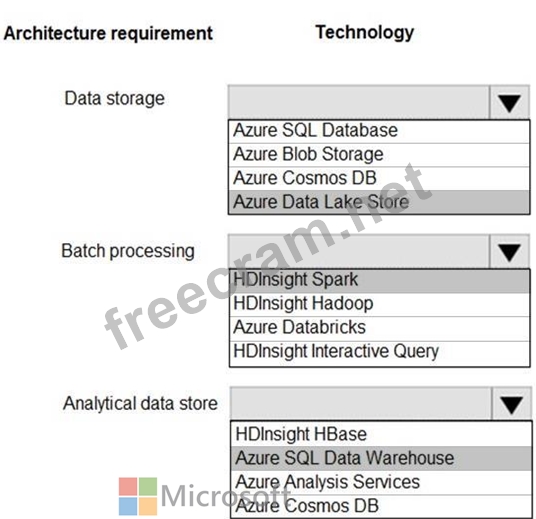This screenshot has height=519, width=536.
Task: Select Azure SQL Database option
Action: pos(379,131)
